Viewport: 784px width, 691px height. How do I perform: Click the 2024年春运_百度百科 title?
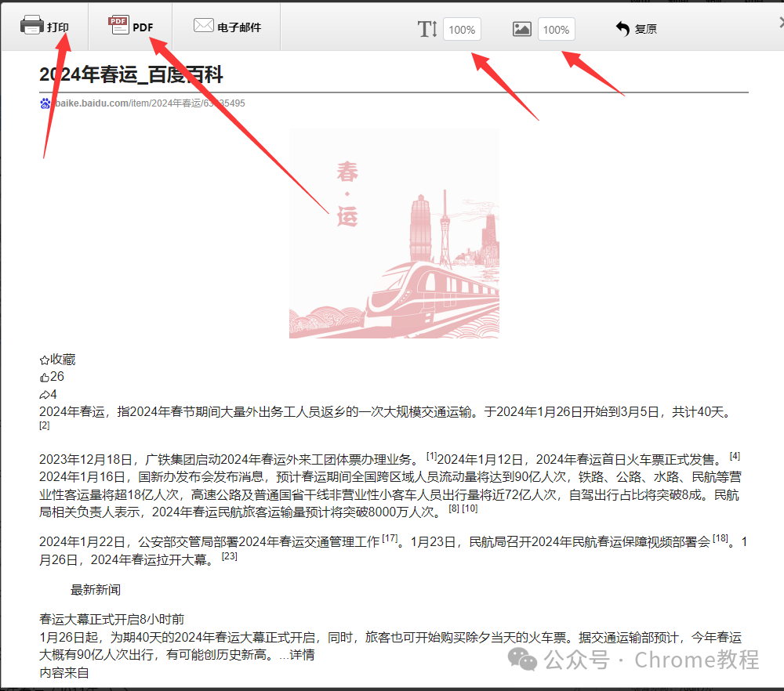131,75
